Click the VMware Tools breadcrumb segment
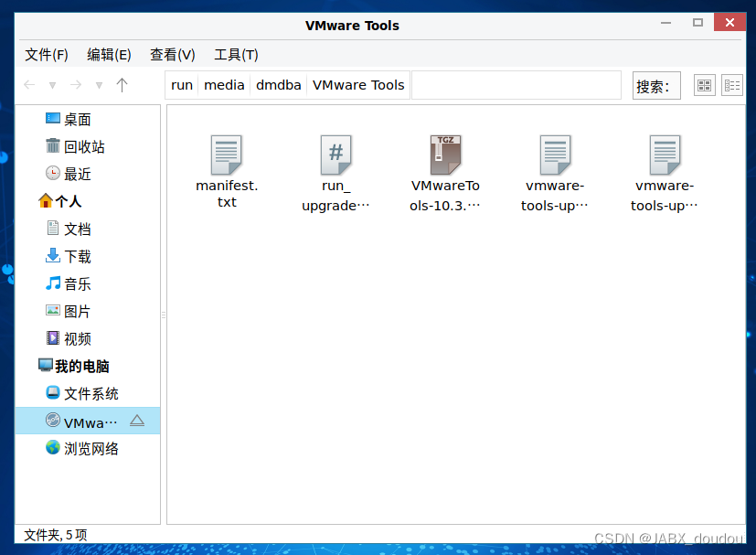The height and width of the screenshot is (555, 756). 358,85
